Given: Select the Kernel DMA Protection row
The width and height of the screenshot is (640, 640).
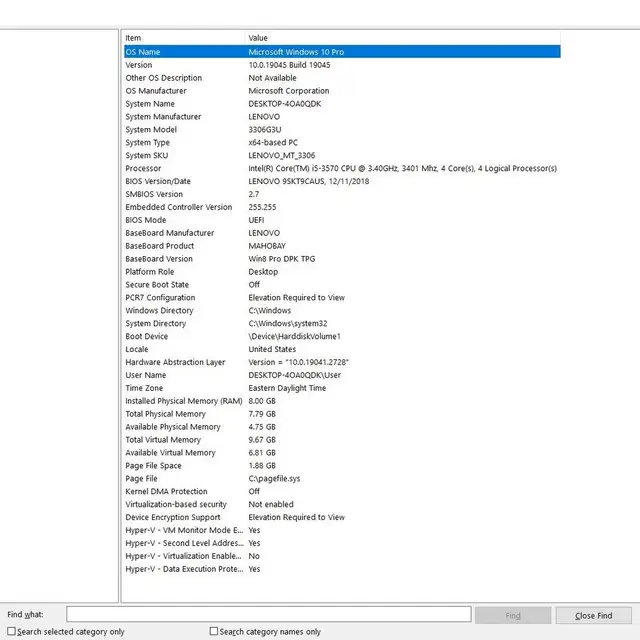Looking at the screenshot, I should [342, 491].
